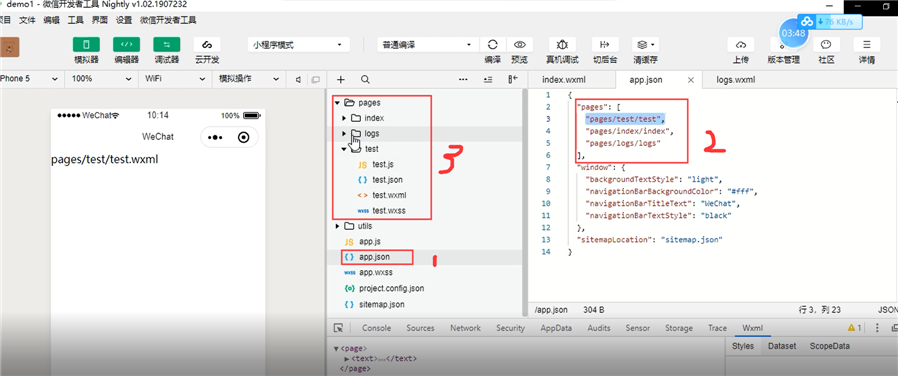898x376 pixels.
Task: Click the 预览 preview eye icon
Action: [x=519, y=45]
